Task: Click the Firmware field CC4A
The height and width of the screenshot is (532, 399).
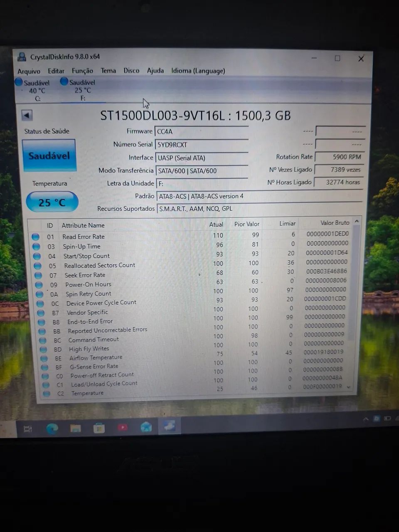Action: 202,131
